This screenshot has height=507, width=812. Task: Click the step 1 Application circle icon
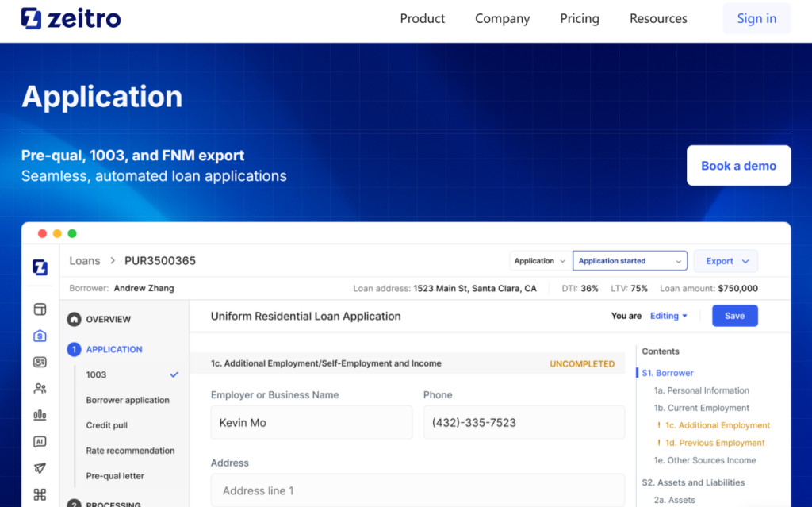point(74,349)
